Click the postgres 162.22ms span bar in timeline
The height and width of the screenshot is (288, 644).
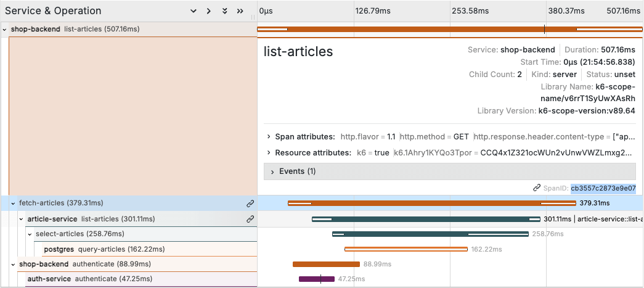(x=406, y=249)
